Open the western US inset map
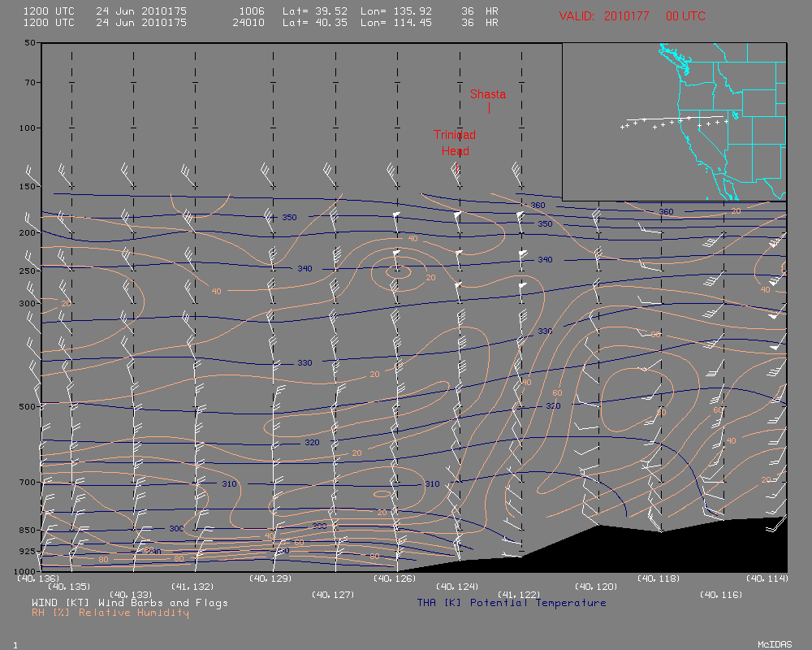 pos(674,122)
